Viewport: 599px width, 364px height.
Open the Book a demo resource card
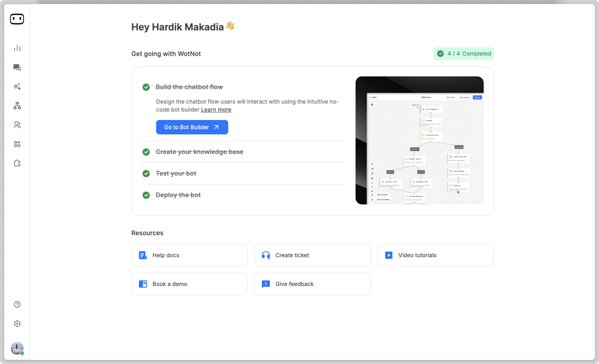point(189,284)
